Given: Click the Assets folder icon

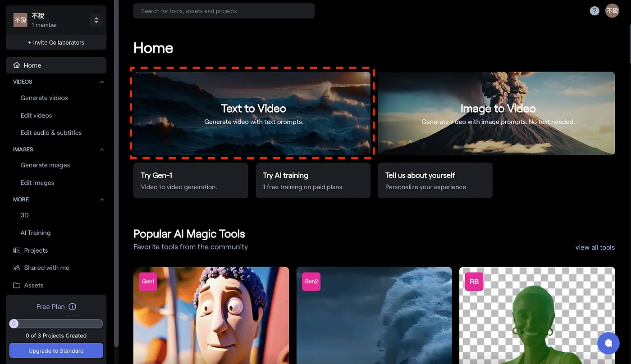Looking at the screenshot, I should [x=17, y=285].
